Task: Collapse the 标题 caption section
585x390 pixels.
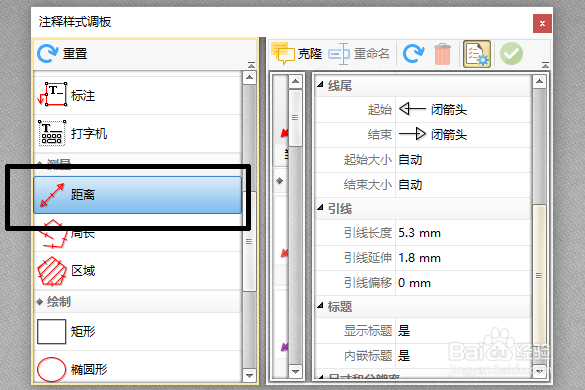Action: [320, 306]
